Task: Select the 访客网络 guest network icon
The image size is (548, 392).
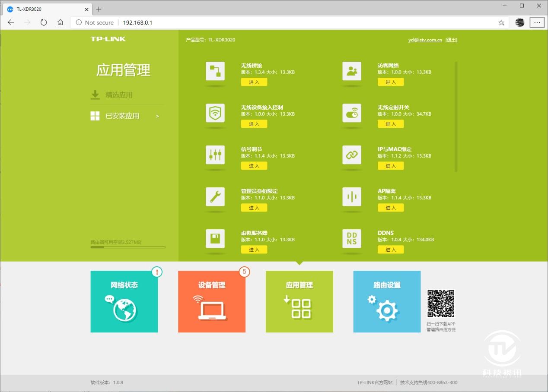Action: [351, 72]
